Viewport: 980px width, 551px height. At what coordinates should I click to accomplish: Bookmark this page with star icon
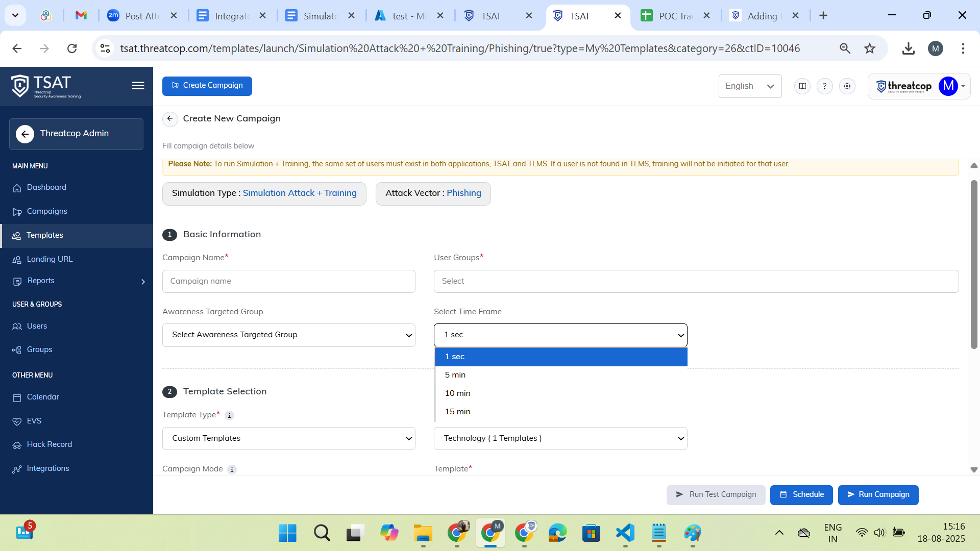[870, 48]
